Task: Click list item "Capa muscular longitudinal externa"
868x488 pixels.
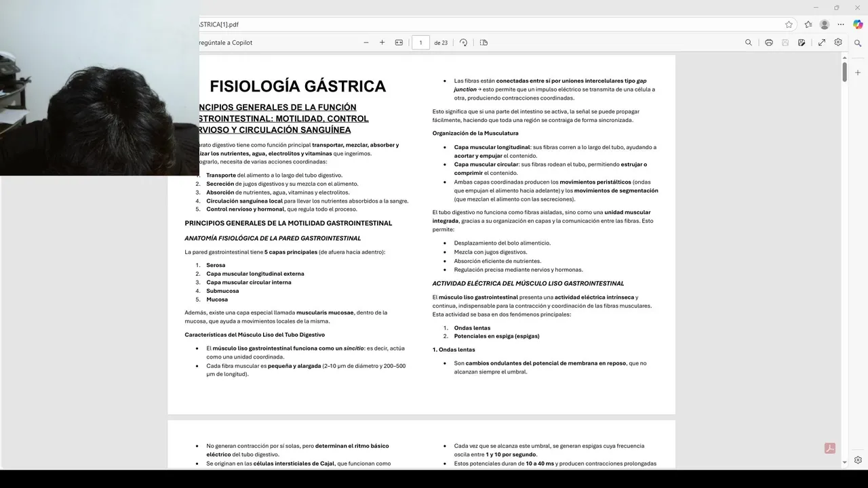Action: click(x=255, y=274)
